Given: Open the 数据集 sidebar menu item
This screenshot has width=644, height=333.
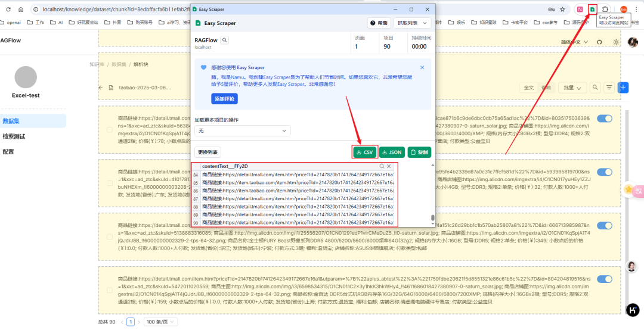Looking at the screenshot, I should 33,121.
